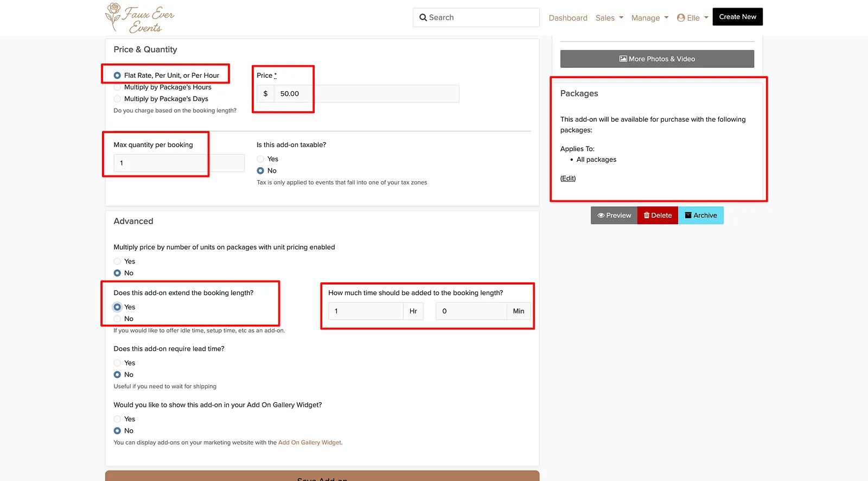Set add-on taxable to Yes
868x481 pixels.
pyautogui.click(x=260, y=159)
